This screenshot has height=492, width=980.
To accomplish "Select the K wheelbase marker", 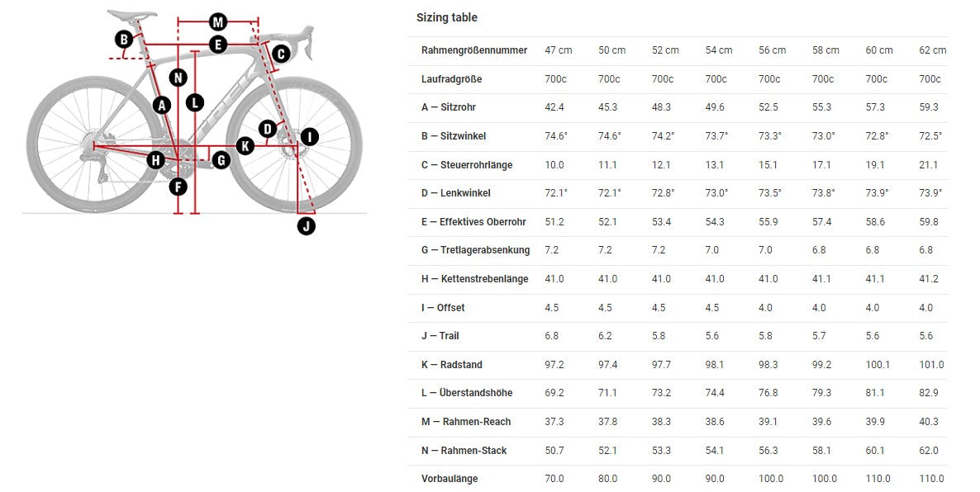I will 245,146.
